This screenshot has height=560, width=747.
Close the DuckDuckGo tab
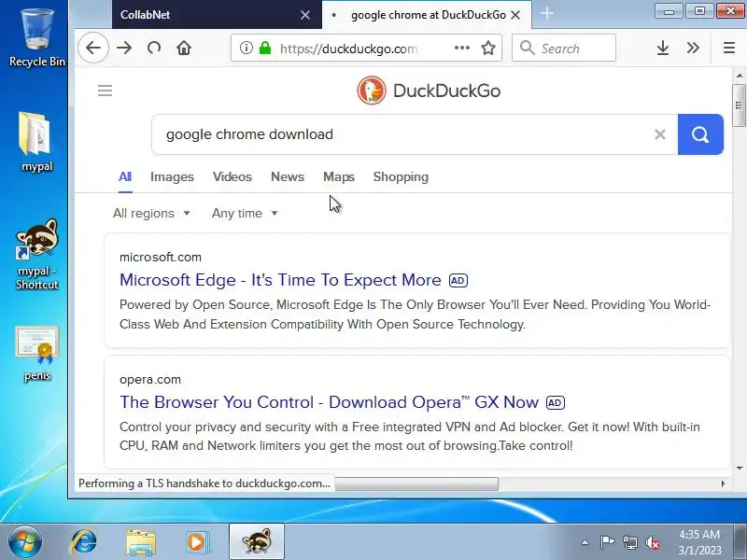click(x=515, y=15)
